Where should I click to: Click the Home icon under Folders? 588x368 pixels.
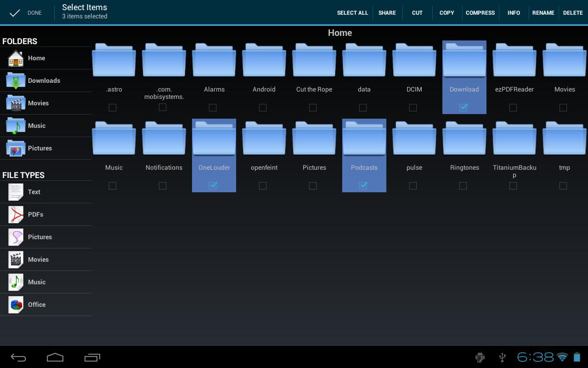tap(16, 58)
